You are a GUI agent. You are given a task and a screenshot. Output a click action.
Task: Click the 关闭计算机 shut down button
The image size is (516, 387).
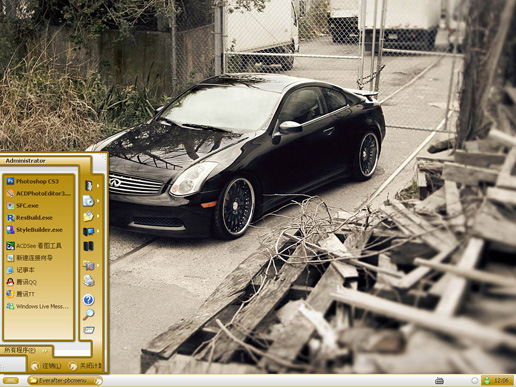[85, 366]
